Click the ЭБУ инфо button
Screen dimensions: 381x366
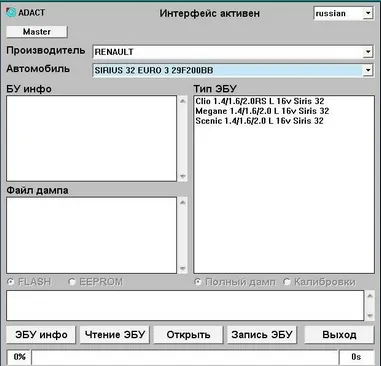41,335
